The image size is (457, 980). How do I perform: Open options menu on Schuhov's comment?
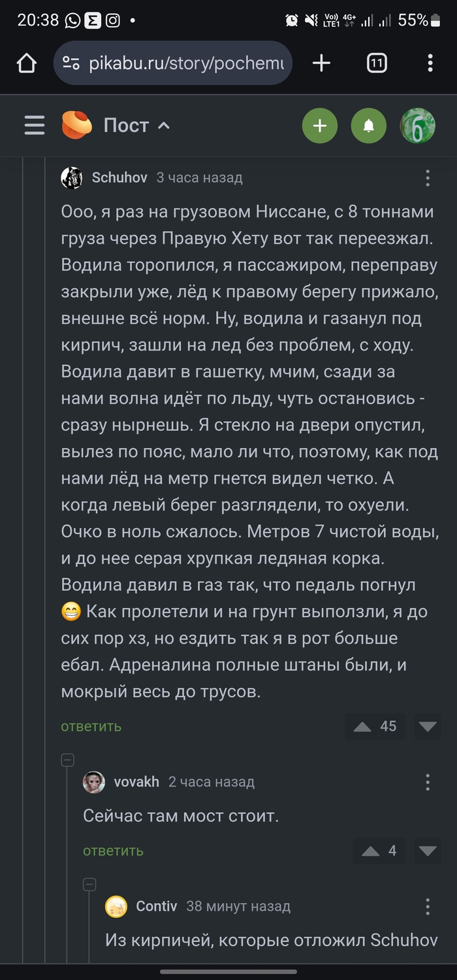[x=429, y=177]
